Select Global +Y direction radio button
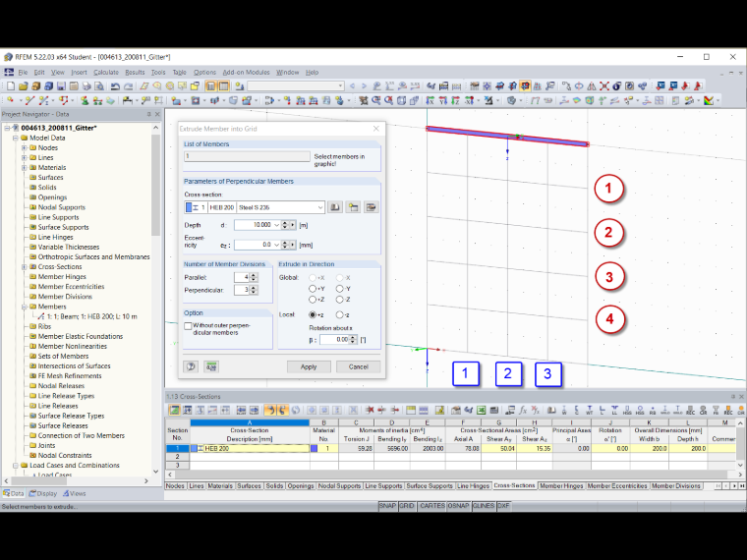The height and width of the screenshot is (560, 747). (x=312, y=289)
